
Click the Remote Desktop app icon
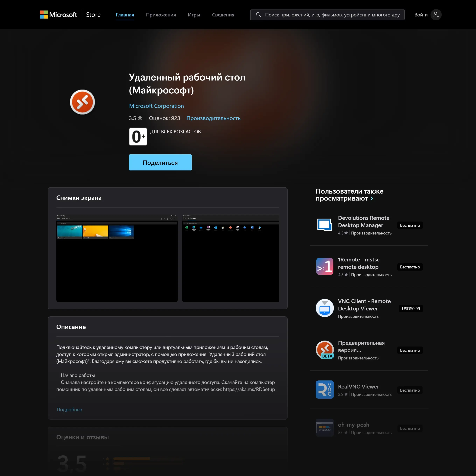(x=82, y=102)
